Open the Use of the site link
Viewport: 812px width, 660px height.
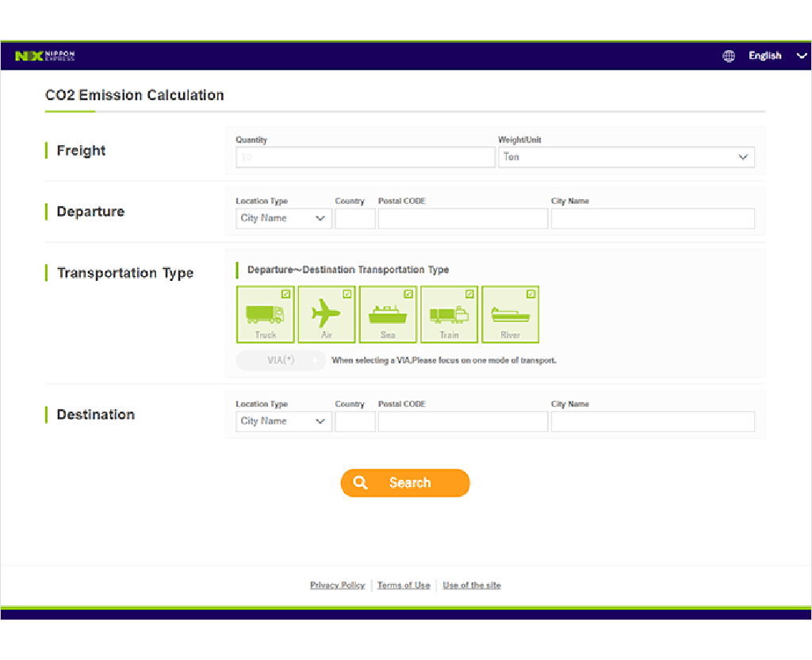click(471, 585)
